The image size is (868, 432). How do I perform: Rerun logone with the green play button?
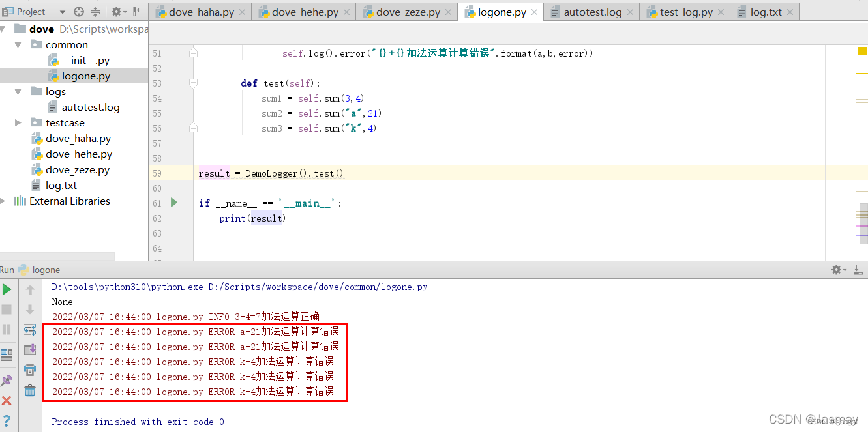[x=7, y=289]
